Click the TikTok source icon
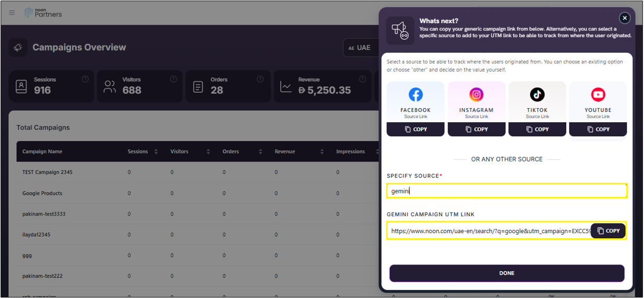The height and width of the screenshot is (298, 644). pos(537,94)
